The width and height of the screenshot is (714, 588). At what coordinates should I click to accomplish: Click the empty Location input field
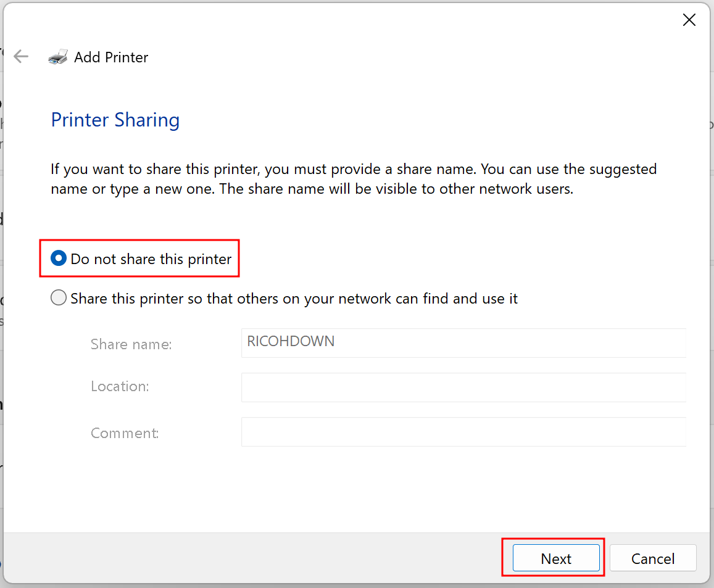coord(463,387)
